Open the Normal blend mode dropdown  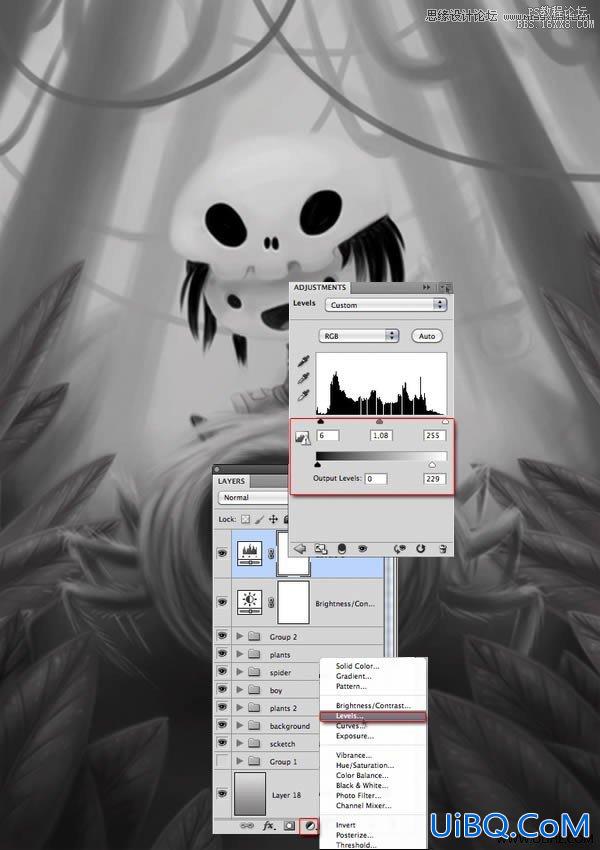click(253, 497)
